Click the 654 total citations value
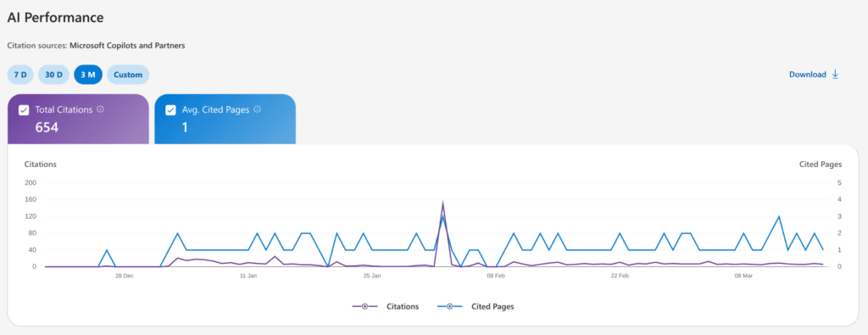868x335 pixels. pos(47,127)
